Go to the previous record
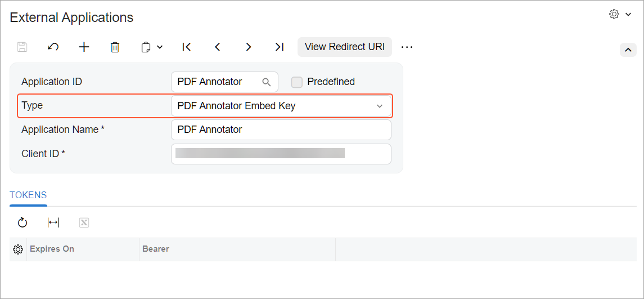The height and width of the screenshot is (299, 644). (x=218, y=47)
